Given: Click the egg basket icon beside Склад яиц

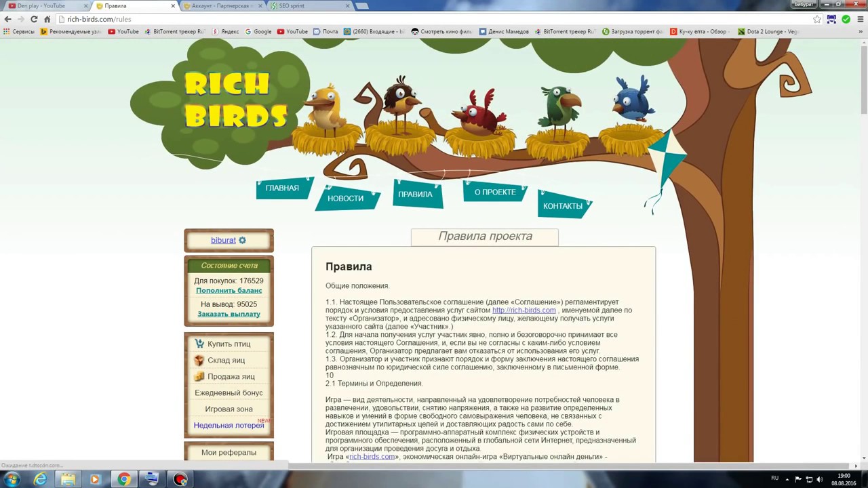Looking at the screenshot, I should pyautogui.click(x=199, y=360).
